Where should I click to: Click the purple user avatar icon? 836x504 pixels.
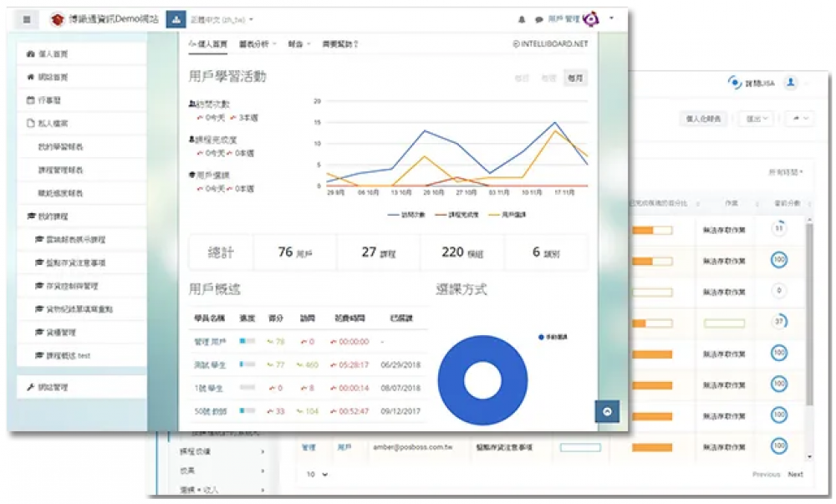(x=591, y=18)
